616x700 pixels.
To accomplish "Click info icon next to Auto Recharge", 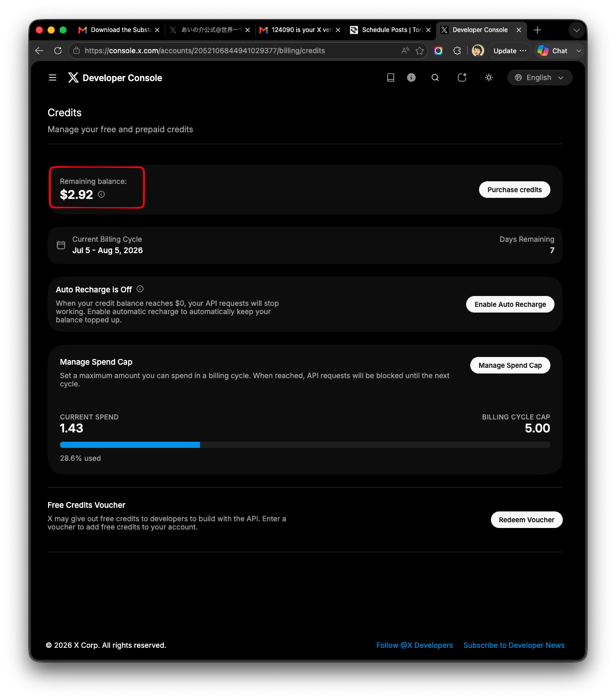I will (x=140, y=289).
